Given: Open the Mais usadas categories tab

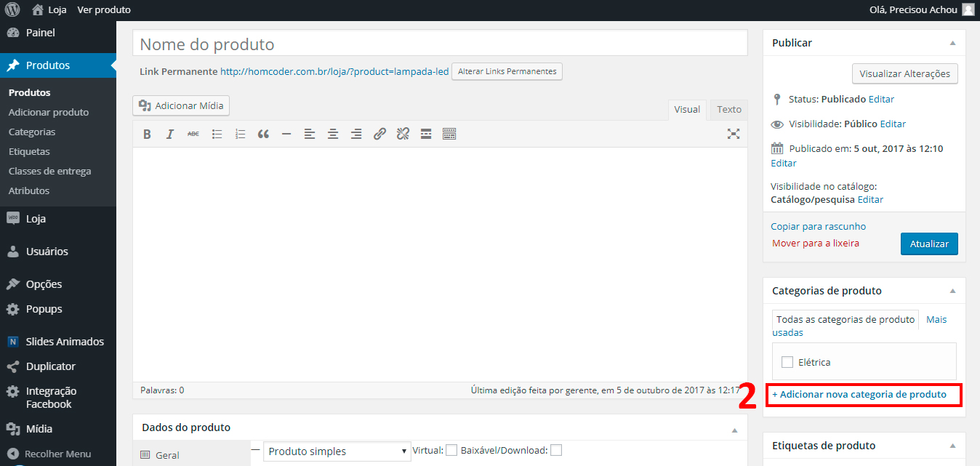Looking at the screenshot, I should (936, 320).
